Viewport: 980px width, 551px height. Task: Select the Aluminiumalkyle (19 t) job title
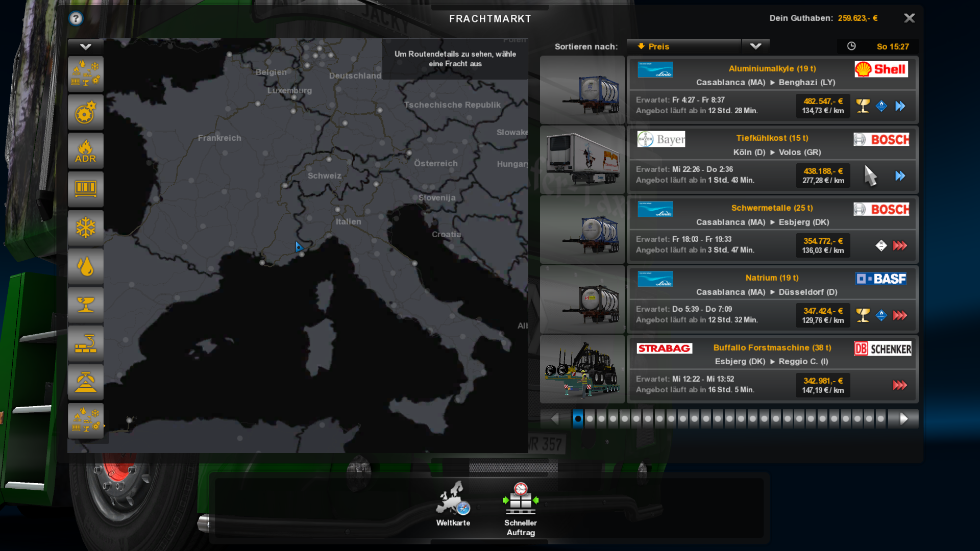pyautogui.click(x=772, y=68)
